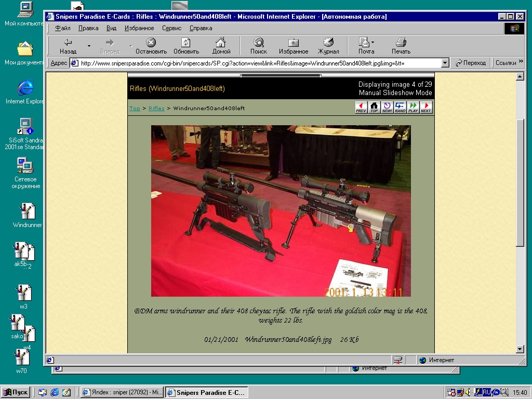The image size is (532, 399).
Task: Click the RU language indicator in tray
Action: (486, 392)
